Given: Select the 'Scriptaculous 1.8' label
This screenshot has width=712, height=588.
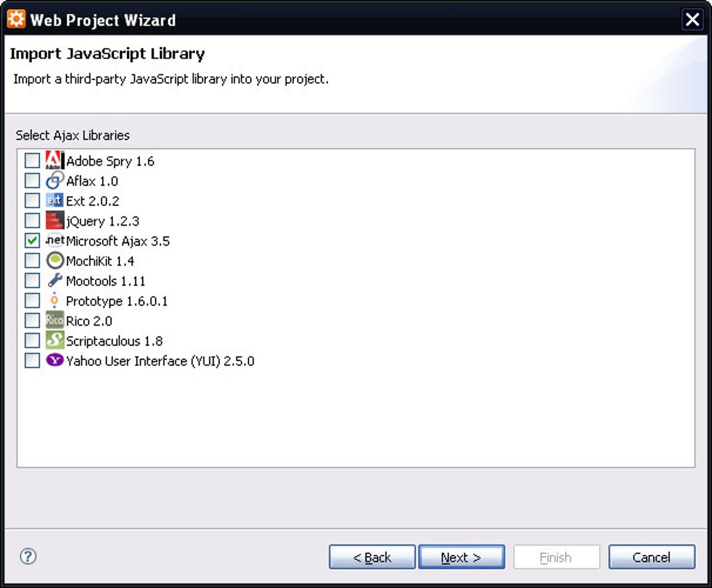Looking at the screenshot, I should coord(114,341).
